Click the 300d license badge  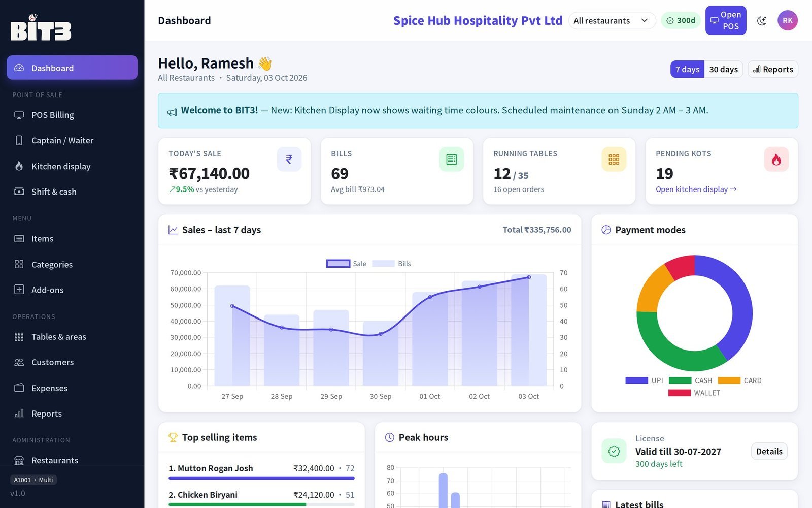click(x=681, y=20)
